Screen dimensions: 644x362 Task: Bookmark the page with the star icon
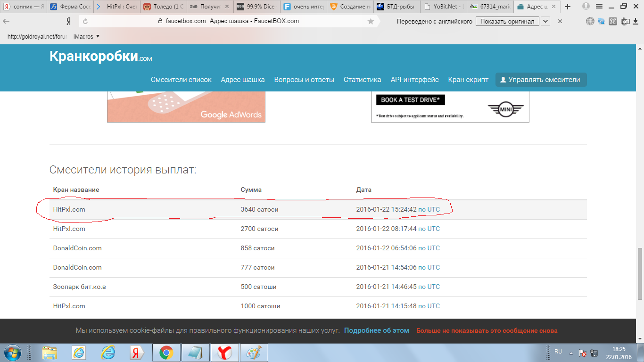(371, 21)
